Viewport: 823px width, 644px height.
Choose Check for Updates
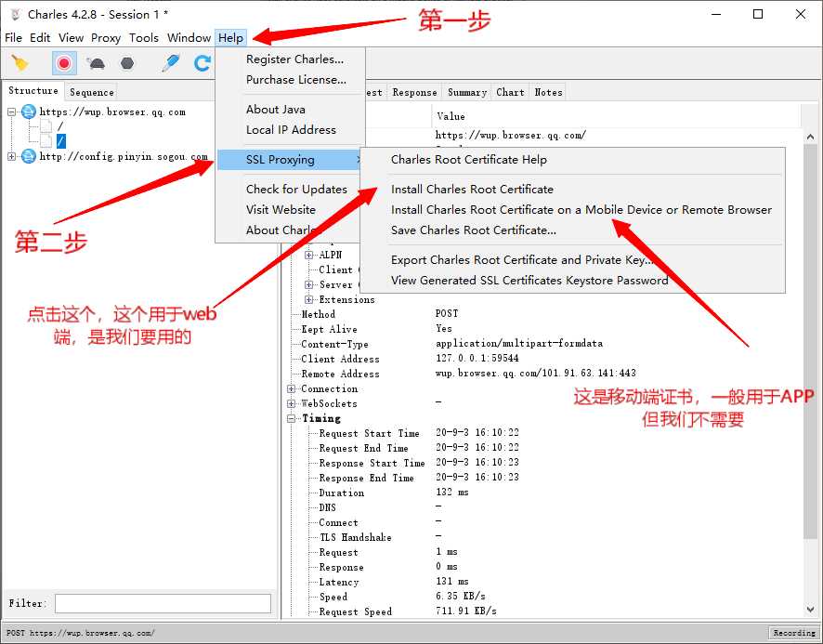290,189
